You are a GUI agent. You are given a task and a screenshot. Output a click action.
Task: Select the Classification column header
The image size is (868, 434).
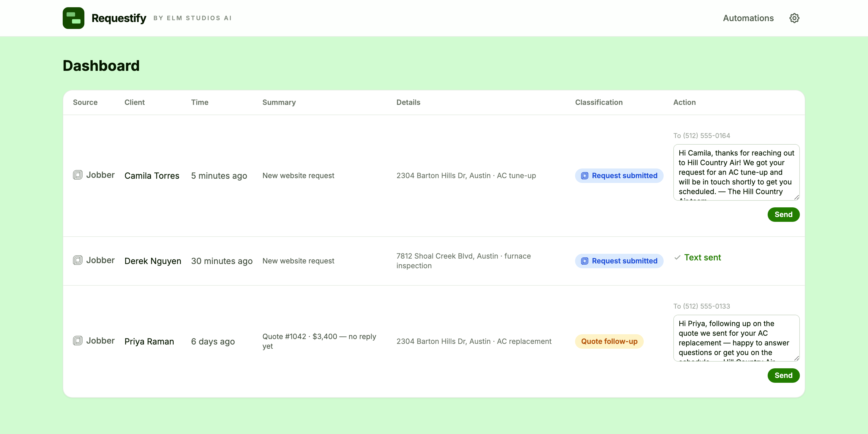tap(599, 102)
